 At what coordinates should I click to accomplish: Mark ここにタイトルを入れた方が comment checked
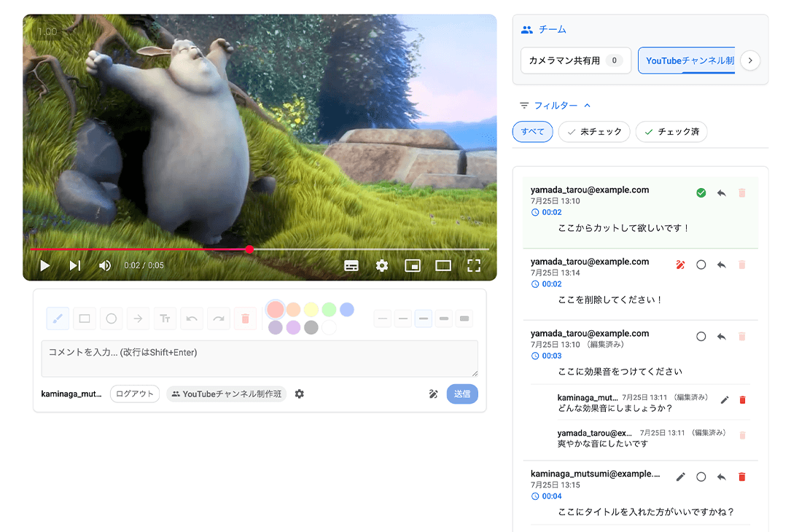coord(701,477)
